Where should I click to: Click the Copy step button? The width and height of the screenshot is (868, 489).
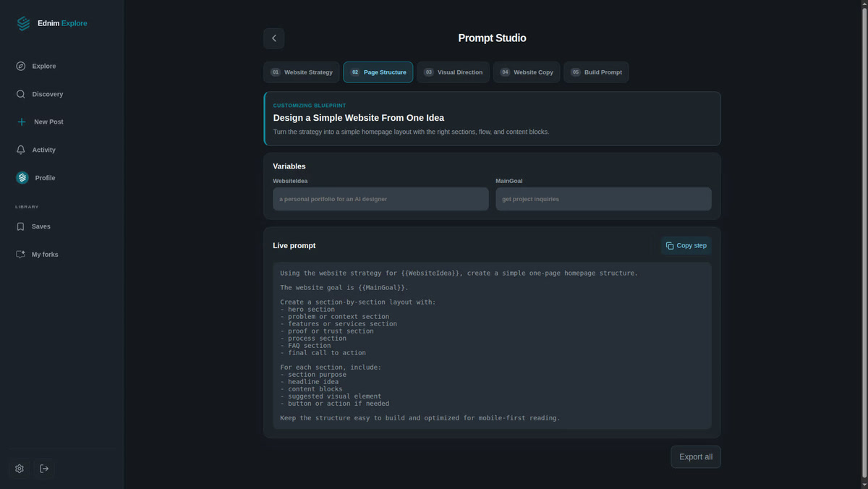click(686, 246)
